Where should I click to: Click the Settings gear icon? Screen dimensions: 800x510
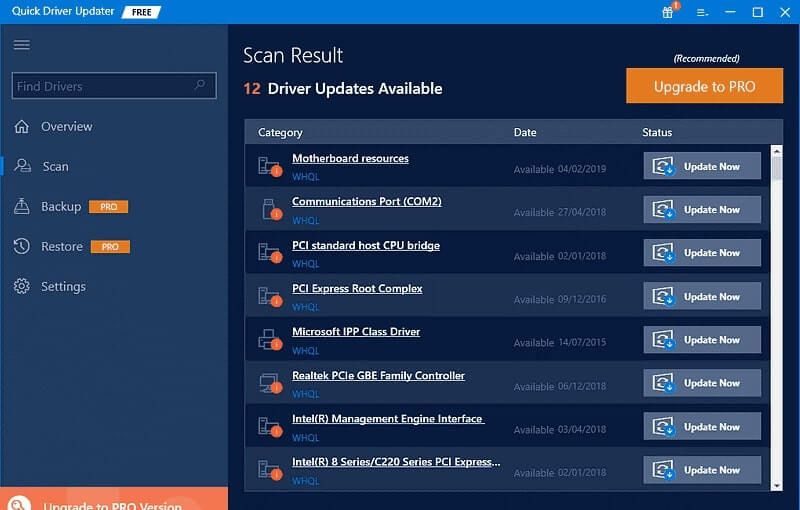tap(21, 286)
